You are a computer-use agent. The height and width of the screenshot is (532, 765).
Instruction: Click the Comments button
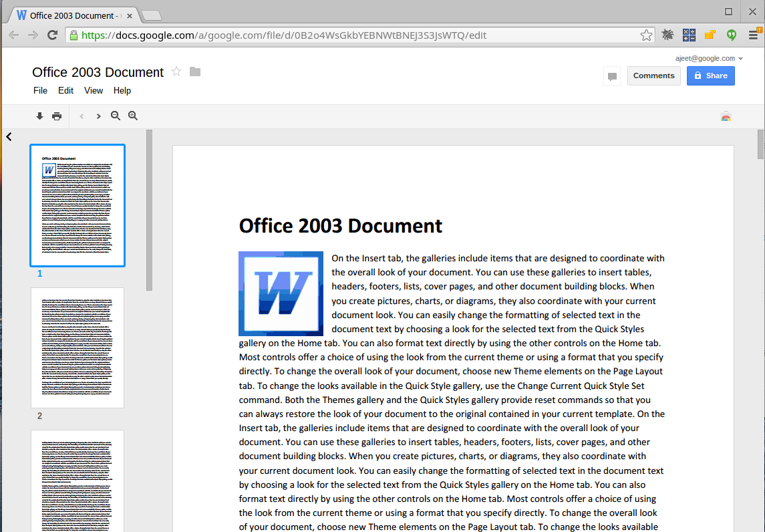pyautogui.click(x=654, y=76)
